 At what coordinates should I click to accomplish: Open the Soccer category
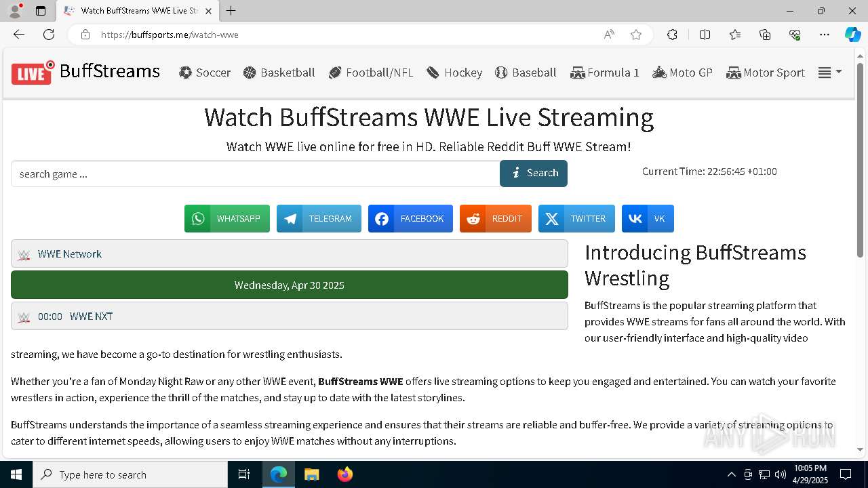coord(205,73)
